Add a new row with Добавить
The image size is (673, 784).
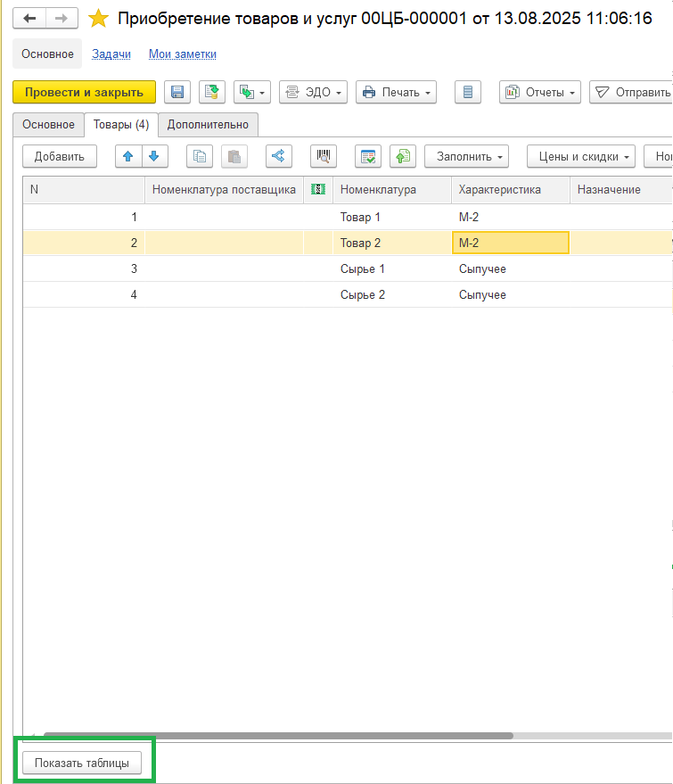pyautogui.click(x=60, y=156)
